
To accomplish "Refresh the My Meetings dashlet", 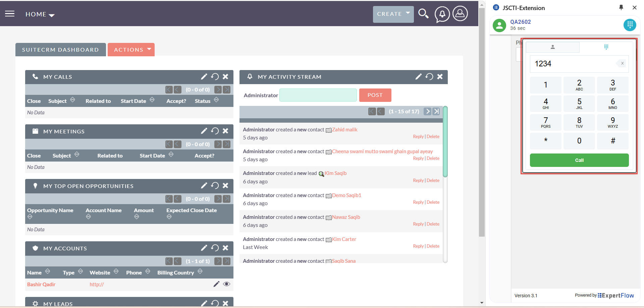I will coord(215,131).
